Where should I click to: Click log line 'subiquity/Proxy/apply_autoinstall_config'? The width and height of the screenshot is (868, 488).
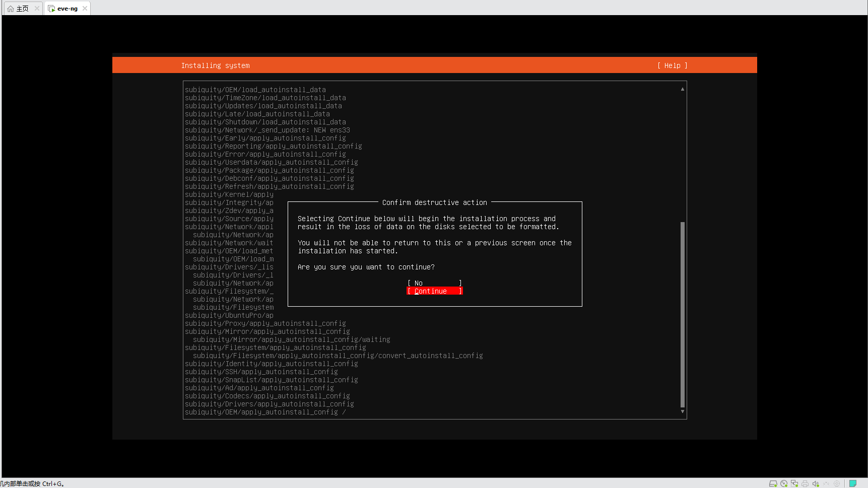pos(265,323)
